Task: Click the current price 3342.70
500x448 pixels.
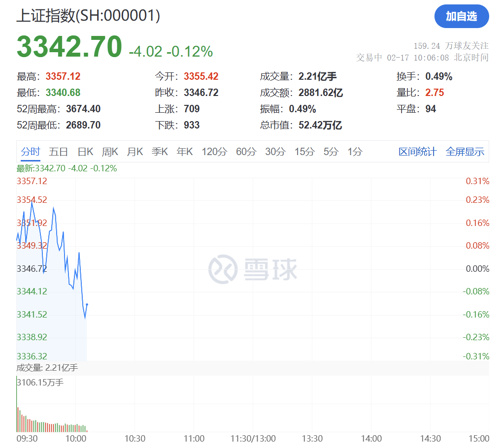Action: point(69,47)
